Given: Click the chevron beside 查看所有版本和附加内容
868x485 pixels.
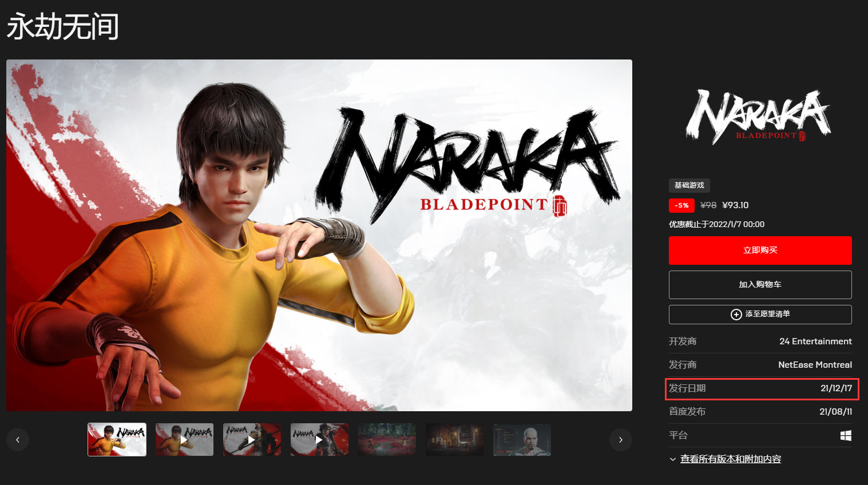Looking at the screenshot, I should (673, 459).
